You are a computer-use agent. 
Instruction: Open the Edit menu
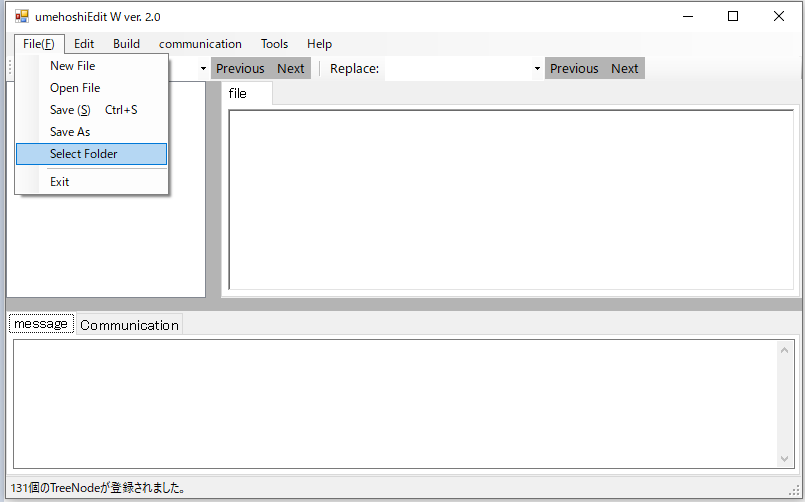click(x=84, y=44)
